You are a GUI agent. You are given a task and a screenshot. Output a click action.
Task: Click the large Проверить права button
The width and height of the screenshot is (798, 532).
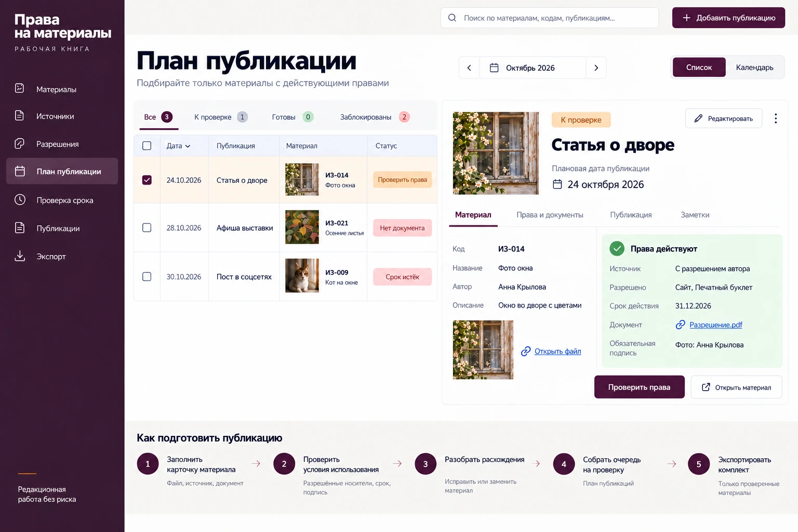pos(639,387)
